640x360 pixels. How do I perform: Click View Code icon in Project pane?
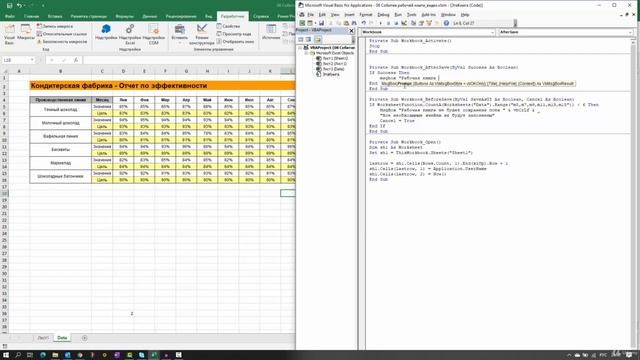[x=301, y=40]
